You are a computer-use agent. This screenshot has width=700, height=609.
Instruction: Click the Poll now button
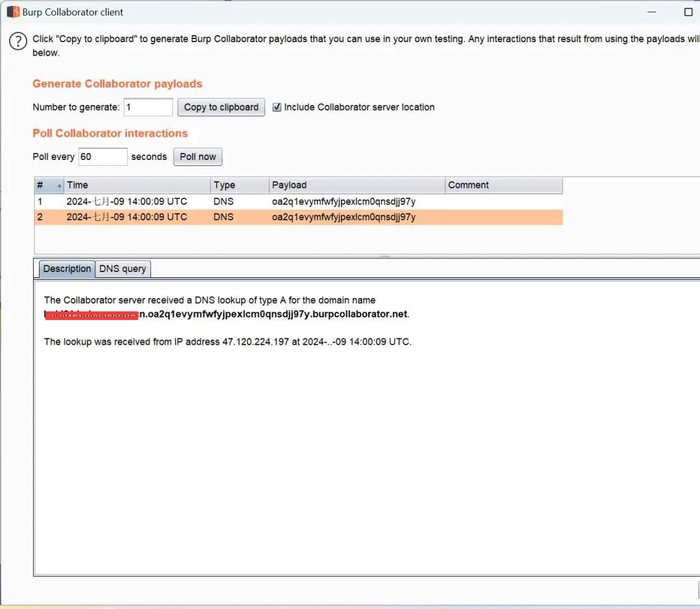[x=198, y=157]
